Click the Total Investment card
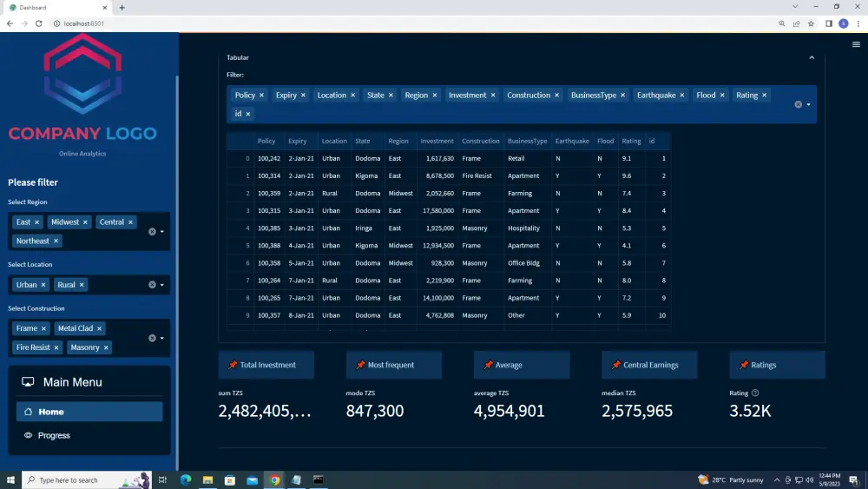Viewport: 868px width, 489px height. [x=266, y=365]
